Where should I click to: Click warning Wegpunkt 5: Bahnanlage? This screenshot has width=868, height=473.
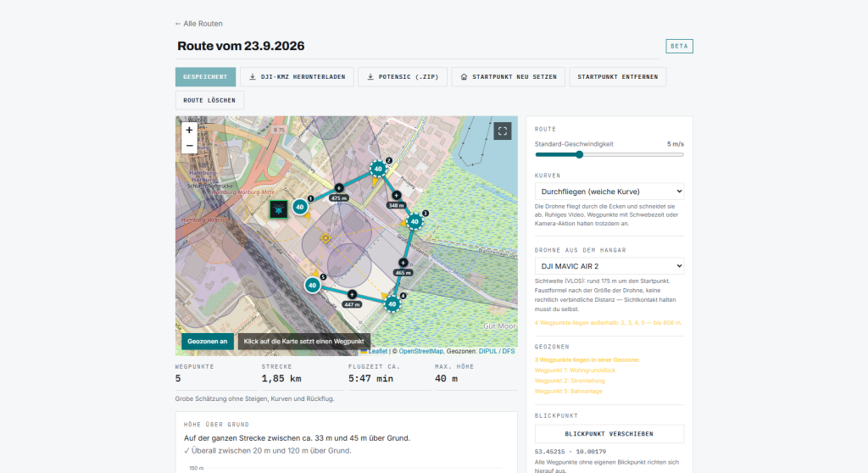pos(569,391)
